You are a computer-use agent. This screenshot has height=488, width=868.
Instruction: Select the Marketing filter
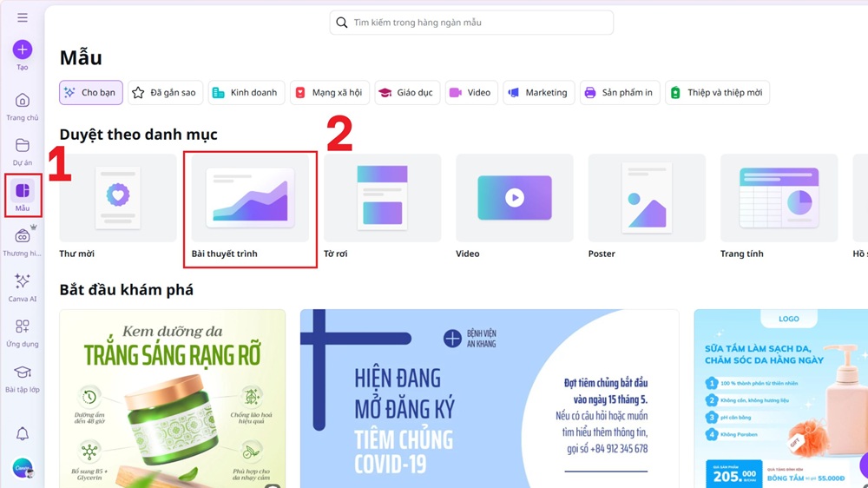coord(539,93)
